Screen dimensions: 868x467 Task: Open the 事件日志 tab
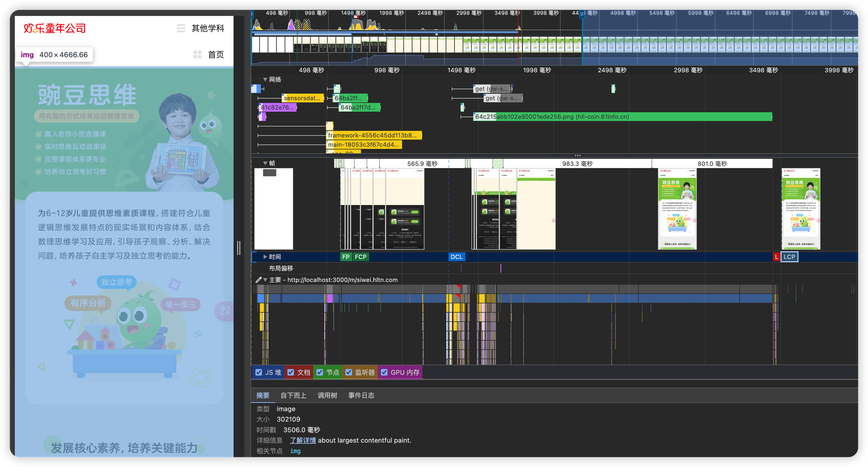point(361,395)
